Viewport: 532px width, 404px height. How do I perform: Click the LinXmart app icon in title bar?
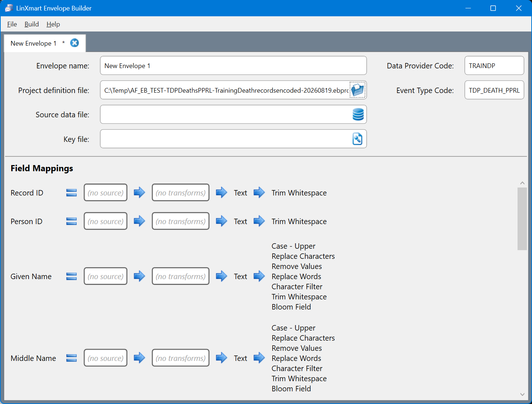pos(9,8)
